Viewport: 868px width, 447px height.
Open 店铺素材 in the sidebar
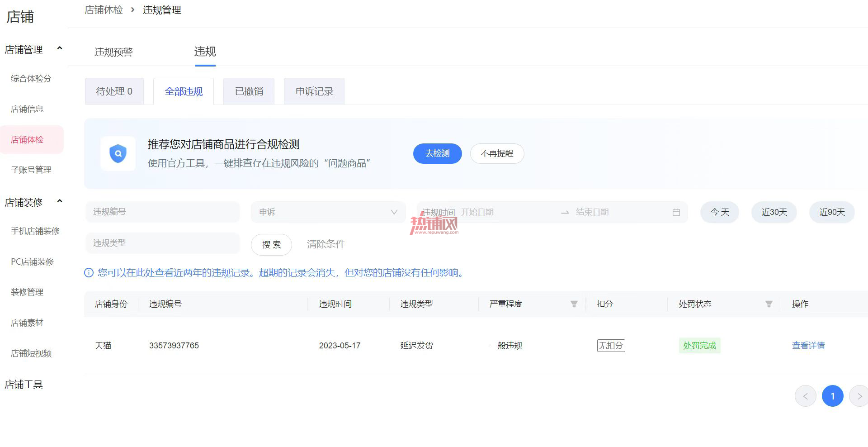[x=27, y=323]
